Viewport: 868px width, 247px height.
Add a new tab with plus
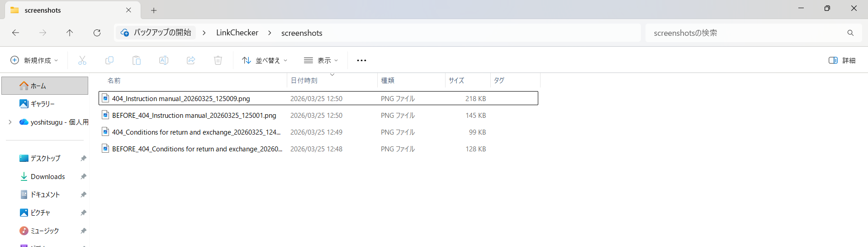click(x=154, y=10)
